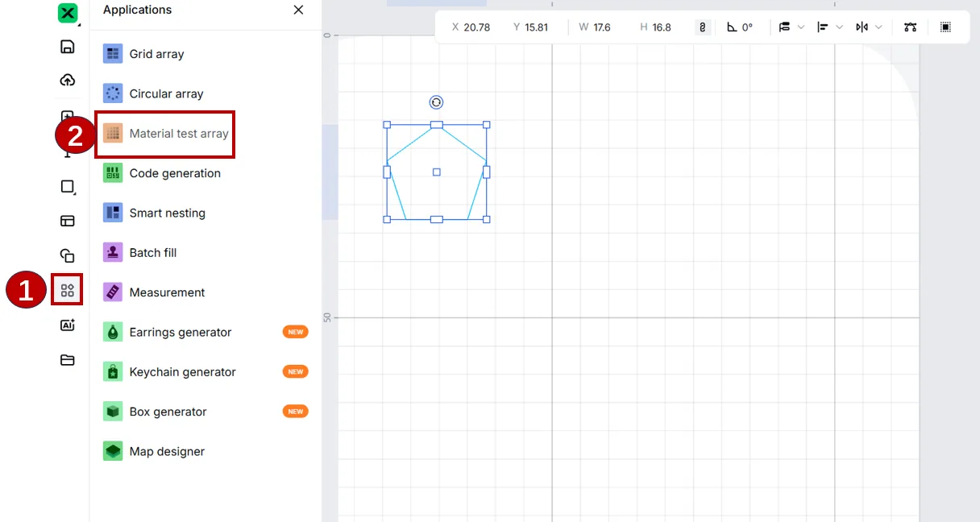Click the align left icon

tap(823, 27)
